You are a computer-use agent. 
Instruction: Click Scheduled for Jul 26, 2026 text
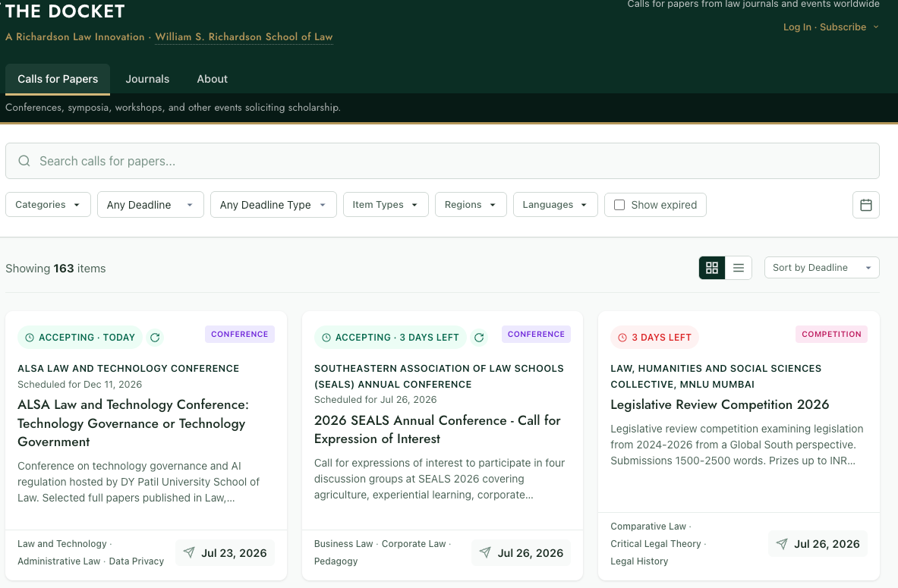[375, 400]
